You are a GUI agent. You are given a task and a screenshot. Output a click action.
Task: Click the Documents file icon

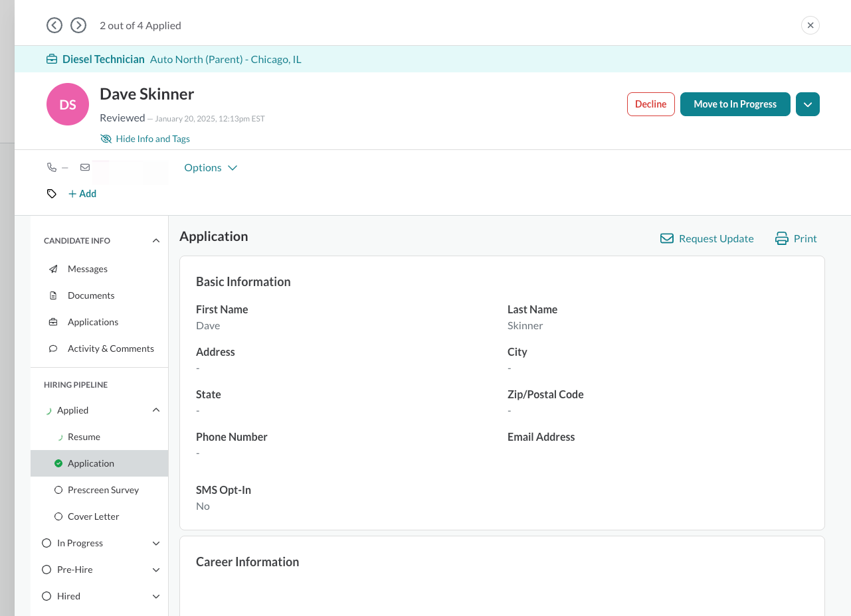tap(53, 295)
